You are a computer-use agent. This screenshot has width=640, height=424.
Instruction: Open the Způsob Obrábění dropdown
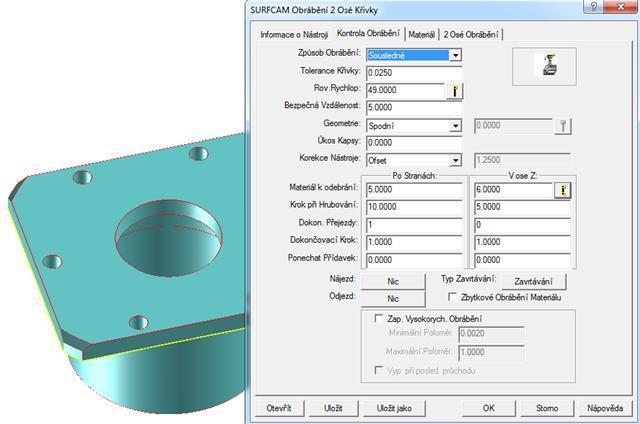pos(456,55)
